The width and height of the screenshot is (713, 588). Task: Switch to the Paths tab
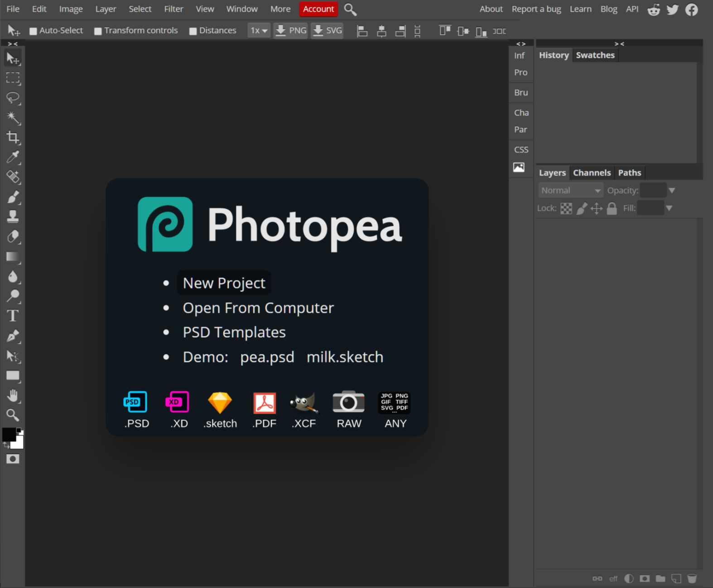(x=630, y=173)
